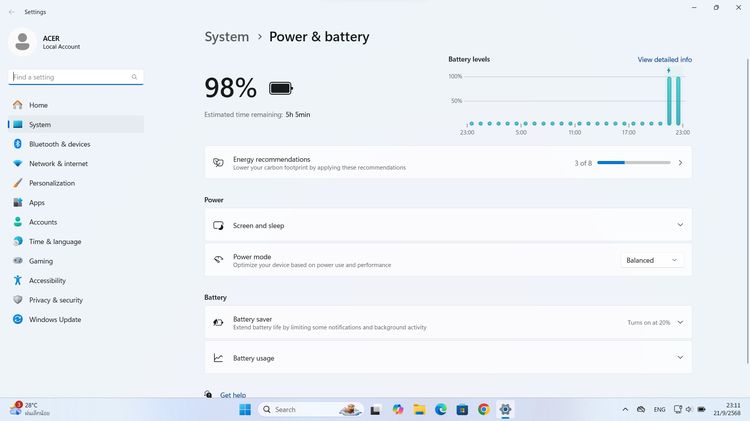Go to Home in the sidebar
Image resolution: width=750 pixels, height=421 pixels.
click(76, 105)
